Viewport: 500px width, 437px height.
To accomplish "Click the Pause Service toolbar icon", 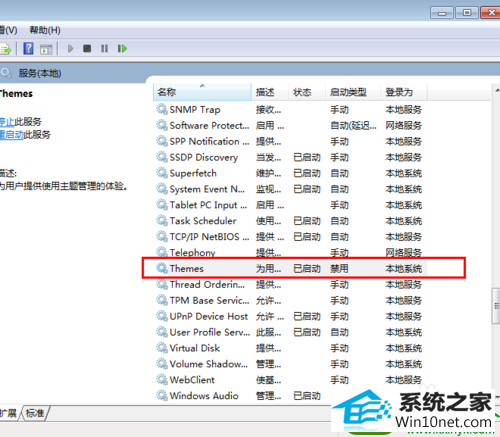I will pyautogui.click(x=104, y=49).
